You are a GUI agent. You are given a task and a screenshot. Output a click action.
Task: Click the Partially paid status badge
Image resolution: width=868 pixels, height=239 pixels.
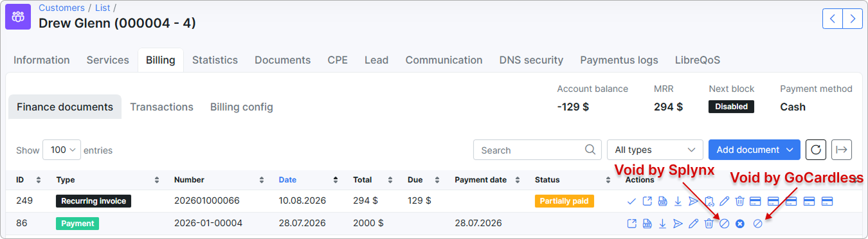[x=564, y=201]
